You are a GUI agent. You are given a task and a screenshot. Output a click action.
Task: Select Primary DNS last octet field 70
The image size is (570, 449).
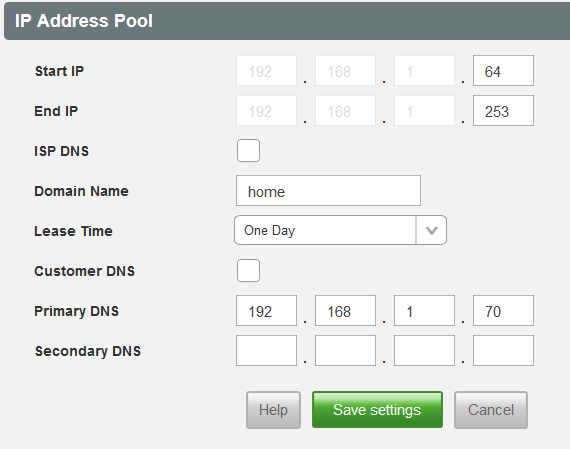click(x=503, y=311)
